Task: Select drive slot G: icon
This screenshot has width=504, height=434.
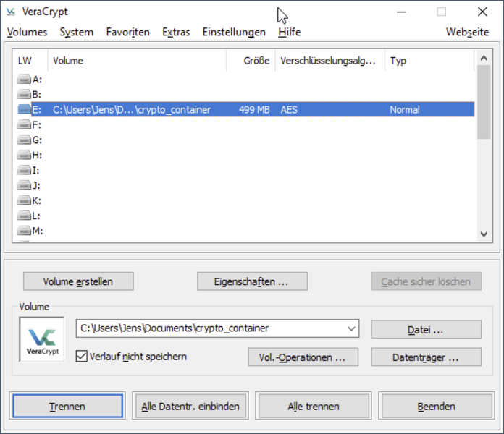Action: point(25,140)
